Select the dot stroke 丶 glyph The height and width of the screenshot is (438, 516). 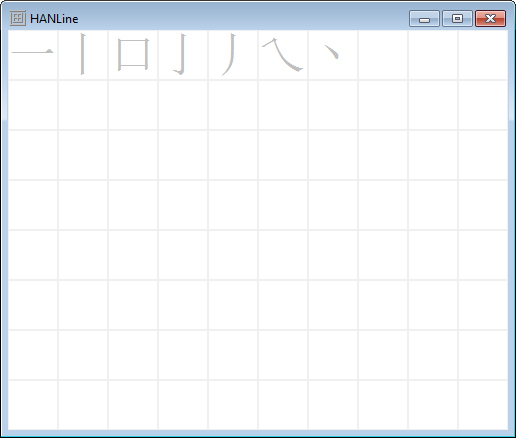pyautogui.click(x=332, y=52)
